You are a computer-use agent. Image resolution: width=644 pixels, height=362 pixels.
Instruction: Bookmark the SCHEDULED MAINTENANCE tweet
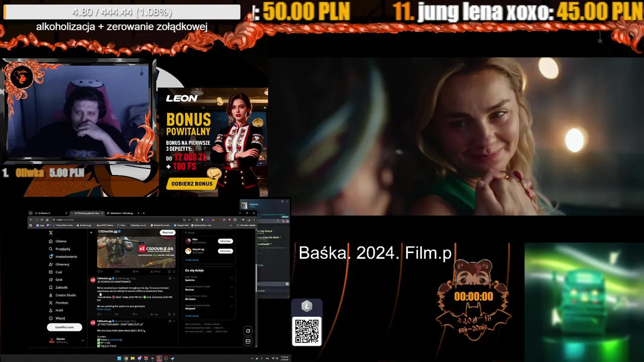click(170, 314)
